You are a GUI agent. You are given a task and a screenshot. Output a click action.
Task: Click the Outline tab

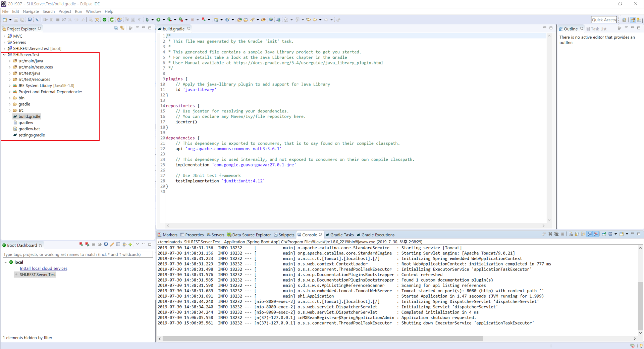(x=571, y=29)
